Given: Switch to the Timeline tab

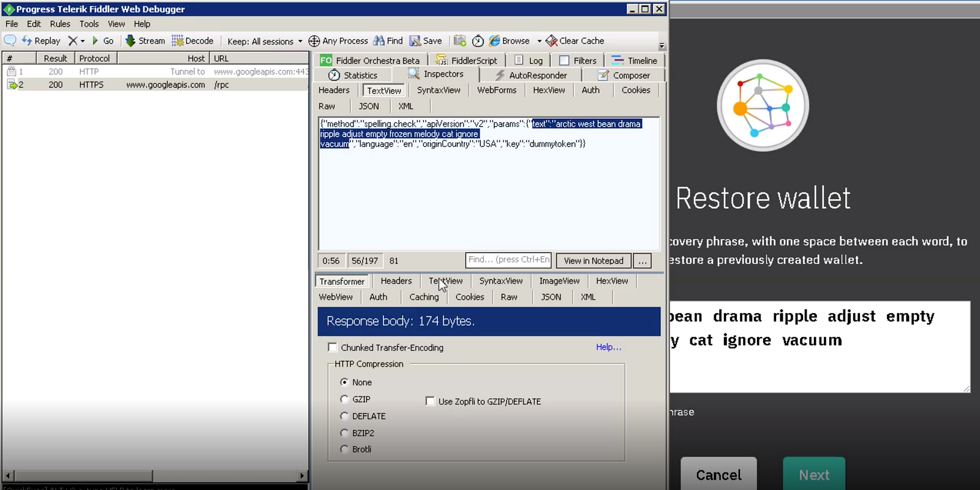Looking at the screenshot, I should [x=635, y=60].
